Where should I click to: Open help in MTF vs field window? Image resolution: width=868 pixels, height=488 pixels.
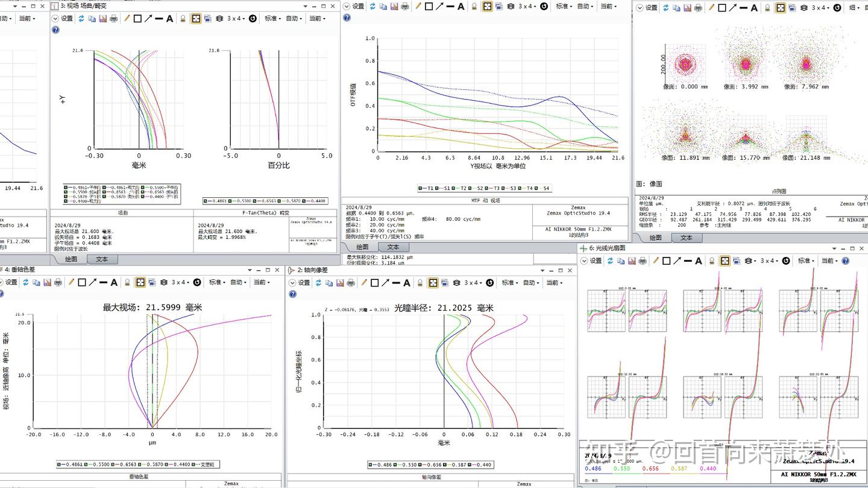(347, 17)
